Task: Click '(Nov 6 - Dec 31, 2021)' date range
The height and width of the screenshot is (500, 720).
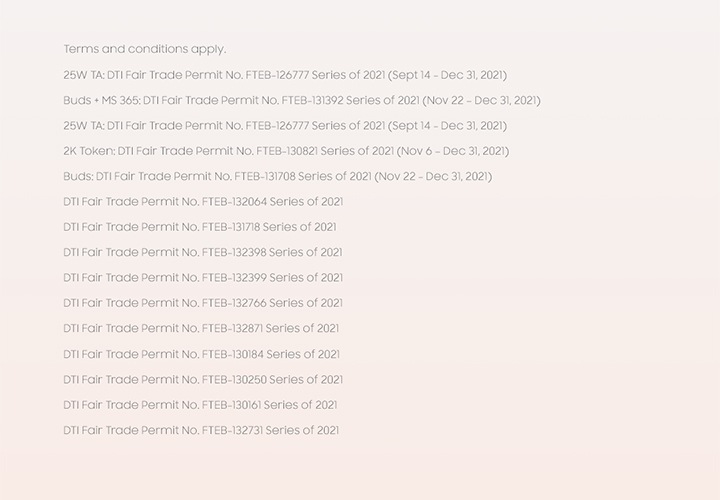Action: (x=453, y=151)
